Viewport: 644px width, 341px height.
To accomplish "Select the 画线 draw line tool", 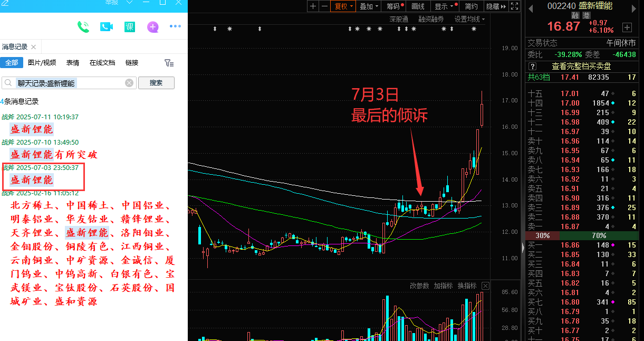I will tap(418, 6).
